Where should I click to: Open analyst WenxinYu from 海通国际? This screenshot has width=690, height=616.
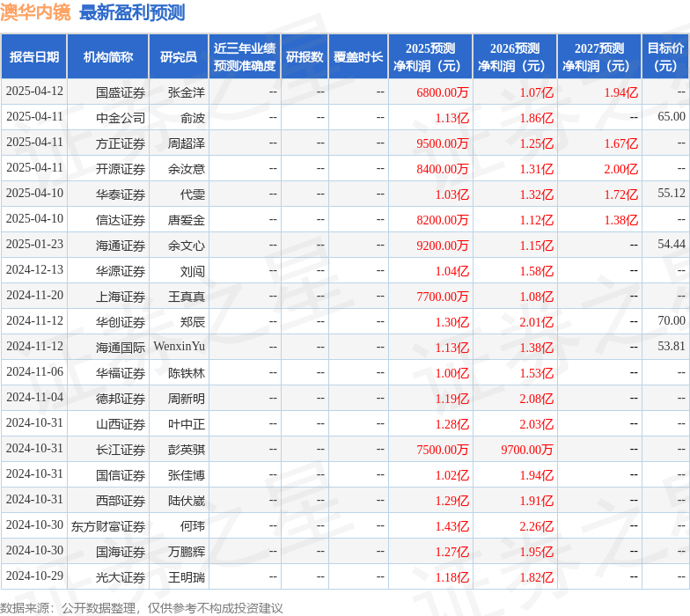point(179,347)
